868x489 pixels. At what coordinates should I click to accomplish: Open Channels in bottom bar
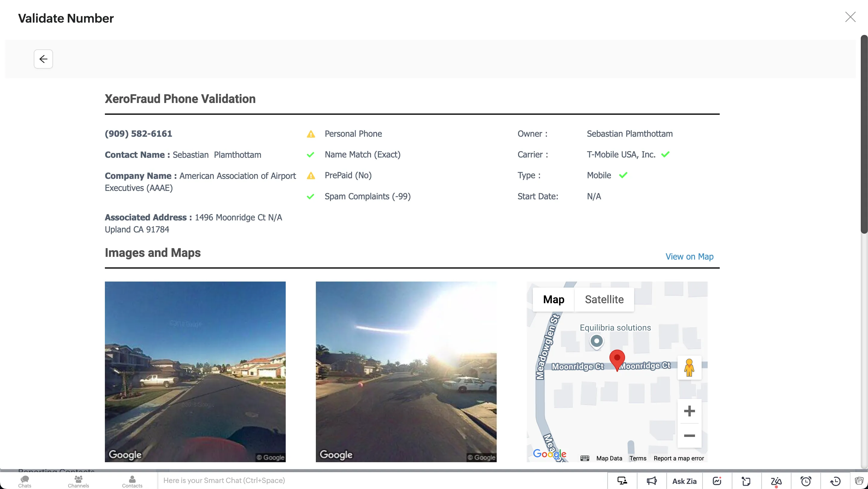point(78,481)
